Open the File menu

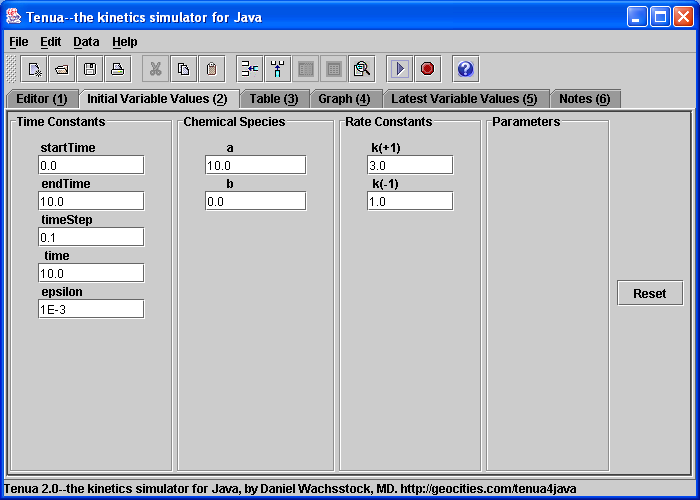(x=19, y=42)
